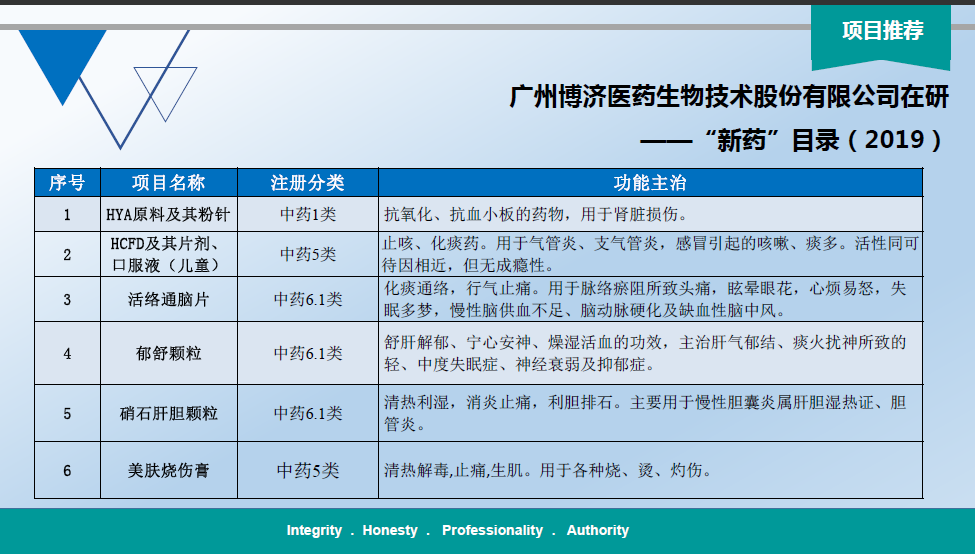Select the company title text 广州博济医药

tap(728, 98)
